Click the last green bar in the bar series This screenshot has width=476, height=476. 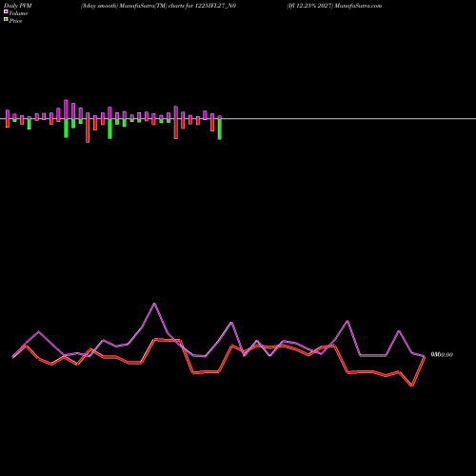[x=220, y=129]
